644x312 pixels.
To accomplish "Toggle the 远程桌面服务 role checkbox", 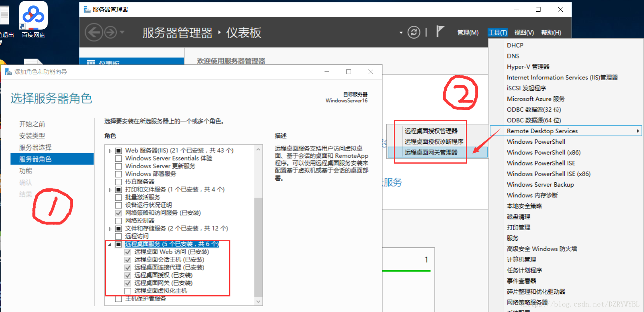I will [119, 244].
